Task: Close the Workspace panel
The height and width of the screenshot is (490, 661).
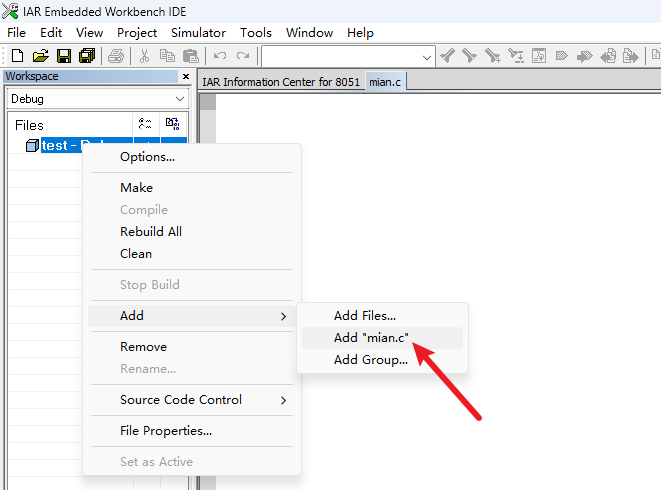Action: (x=186, y=76)
